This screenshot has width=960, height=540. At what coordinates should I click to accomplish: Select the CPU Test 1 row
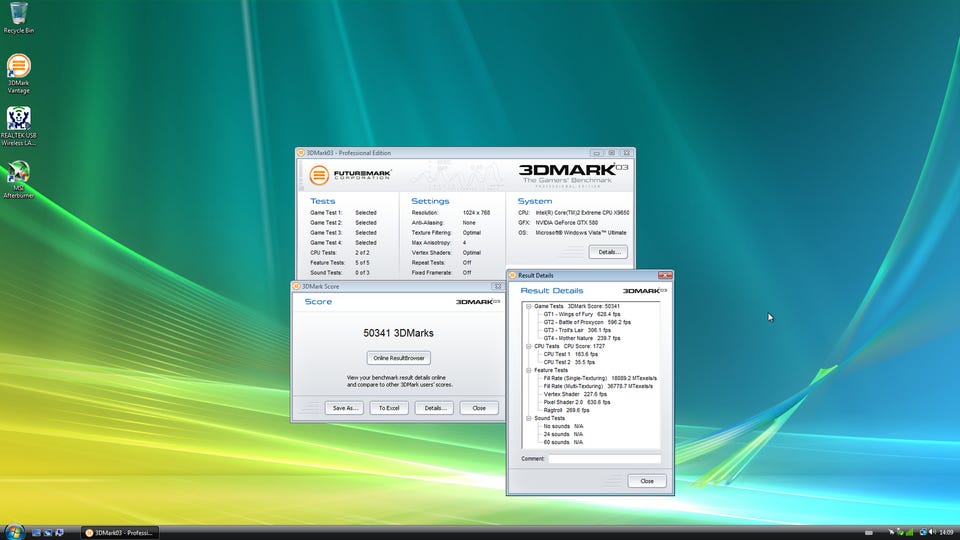pos(571,354)
